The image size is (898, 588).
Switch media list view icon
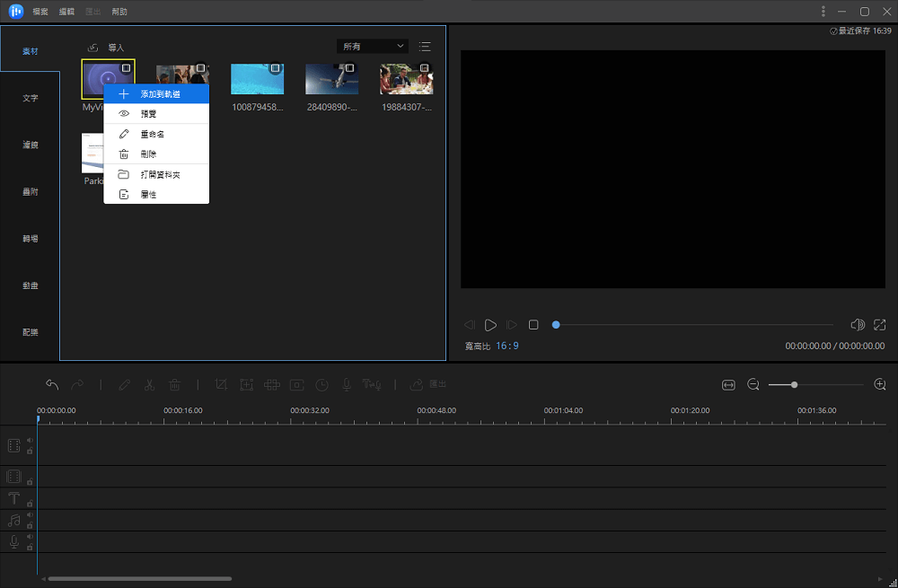(x=425, y=47)
